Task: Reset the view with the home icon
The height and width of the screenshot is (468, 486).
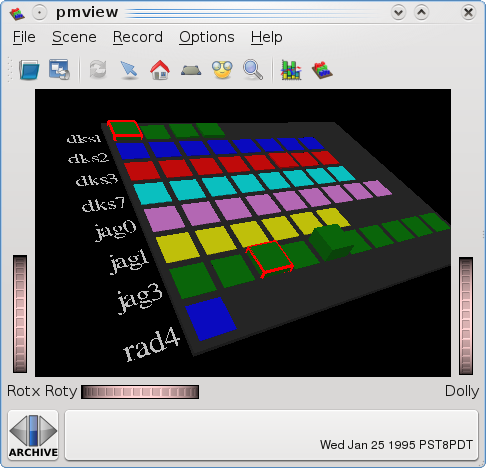Action: [160, 70]
